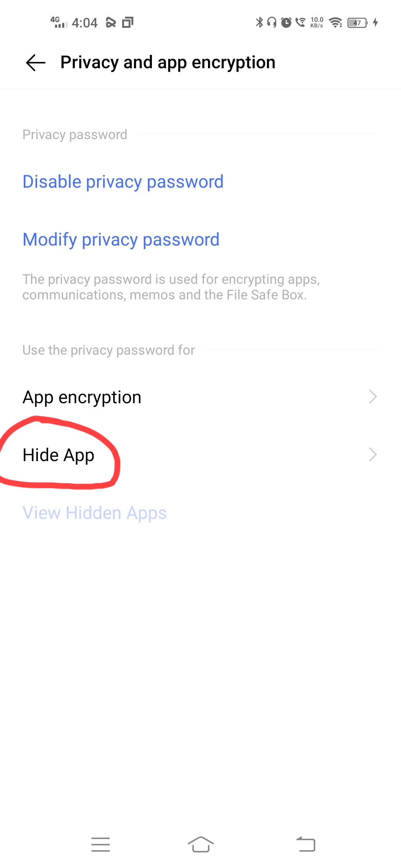Tap the 4G signal strength icon
The height and width of the screenshot is (868, 401).
(x=59, y=22)
